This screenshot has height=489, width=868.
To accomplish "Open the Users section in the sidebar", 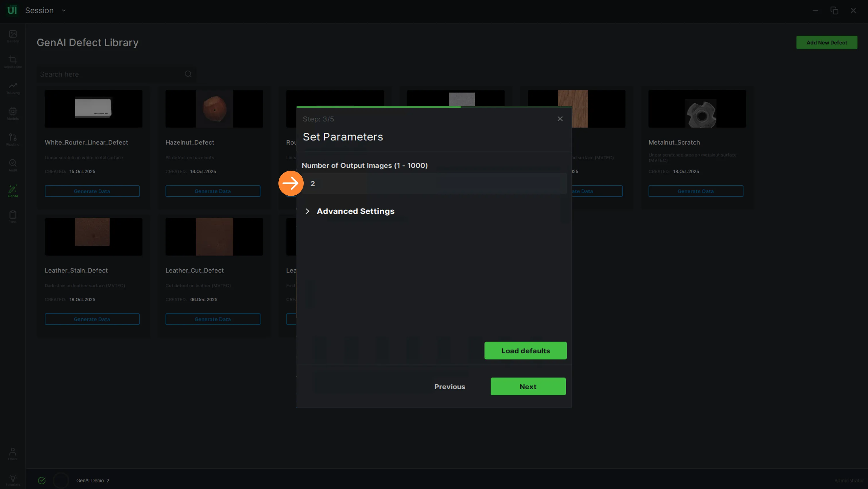I will coord(13,454).
